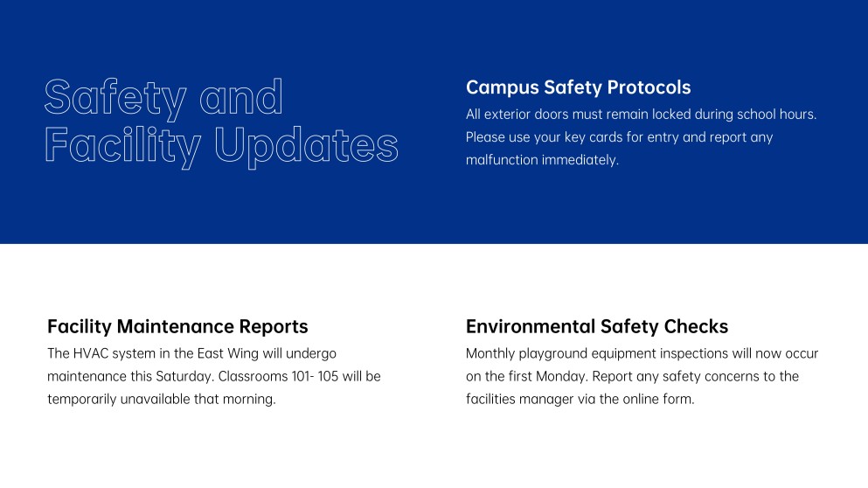The height and width of the screenshot is (488, 868).
Task: Click the word 'Reports' in the Maintenance heading
Action: click(273, 327)
